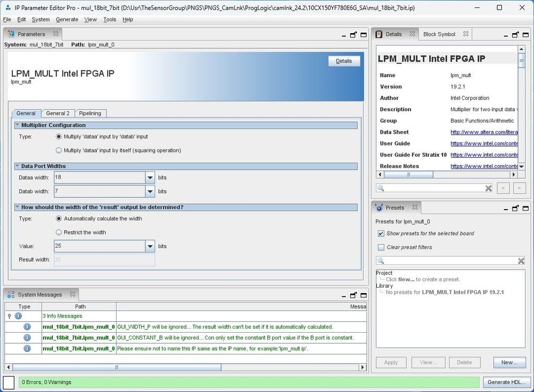
Task: Switch to the General 2 tab
Action: (58, 113)
